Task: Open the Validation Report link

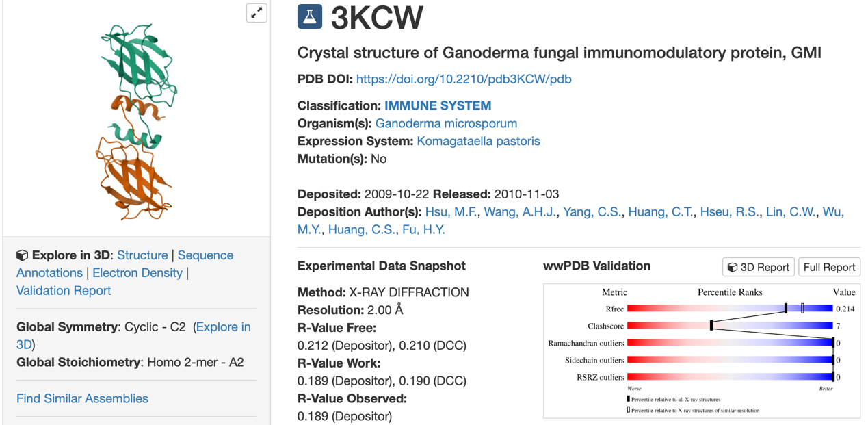Action: point(64,291)
